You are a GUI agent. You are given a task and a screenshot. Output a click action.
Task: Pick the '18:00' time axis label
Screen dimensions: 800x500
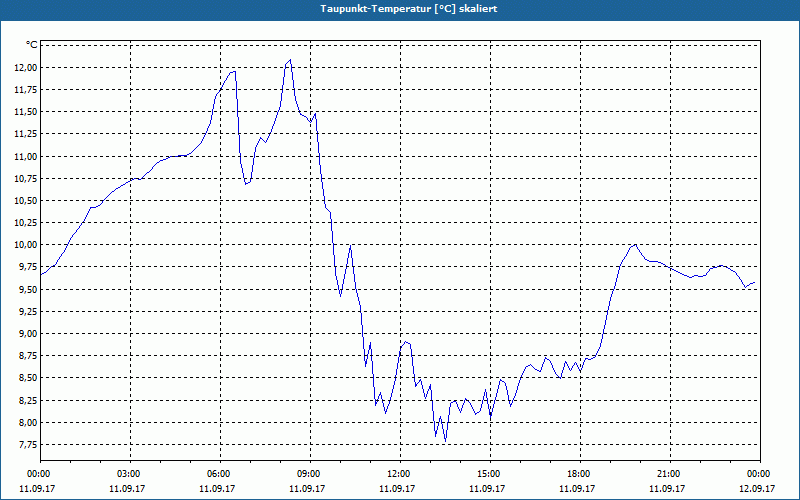click(x=580, y=474)
